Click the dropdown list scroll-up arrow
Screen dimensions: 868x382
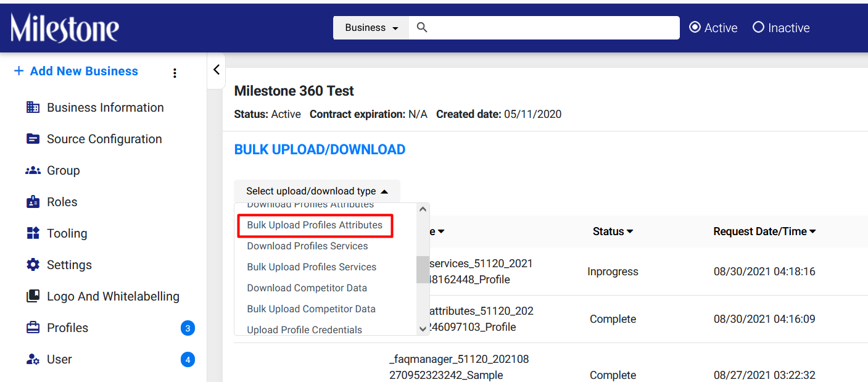pyautogui.click(x=423, y=209)
